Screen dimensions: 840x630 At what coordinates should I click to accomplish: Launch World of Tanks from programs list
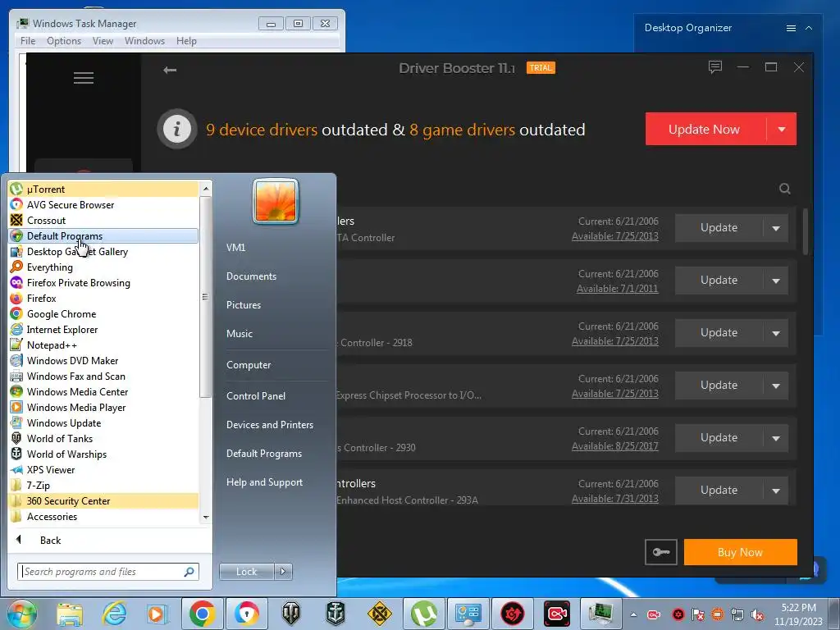click(103, 438)
